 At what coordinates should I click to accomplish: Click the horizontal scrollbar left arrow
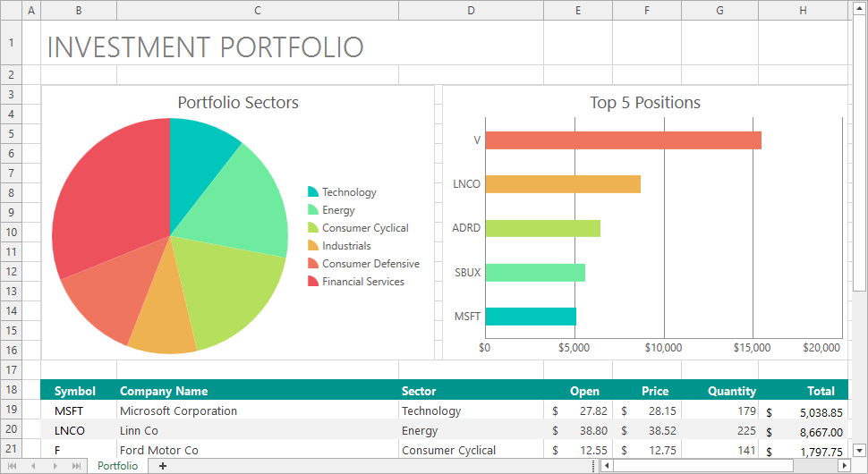click(x=607, y=466)
